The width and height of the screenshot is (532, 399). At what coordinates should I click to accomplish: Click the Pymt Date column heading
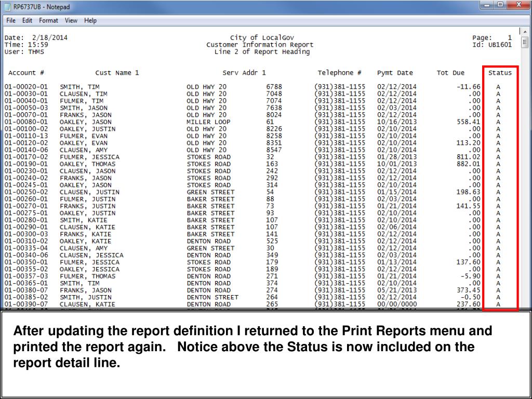pyautogui.click(x=395, y=73)
